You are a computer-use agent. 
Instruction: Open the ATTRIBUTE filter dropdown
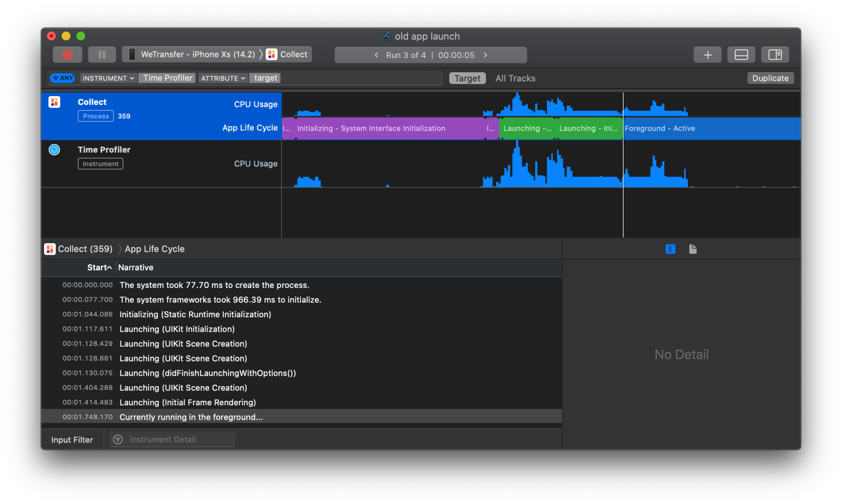(223, 78)
